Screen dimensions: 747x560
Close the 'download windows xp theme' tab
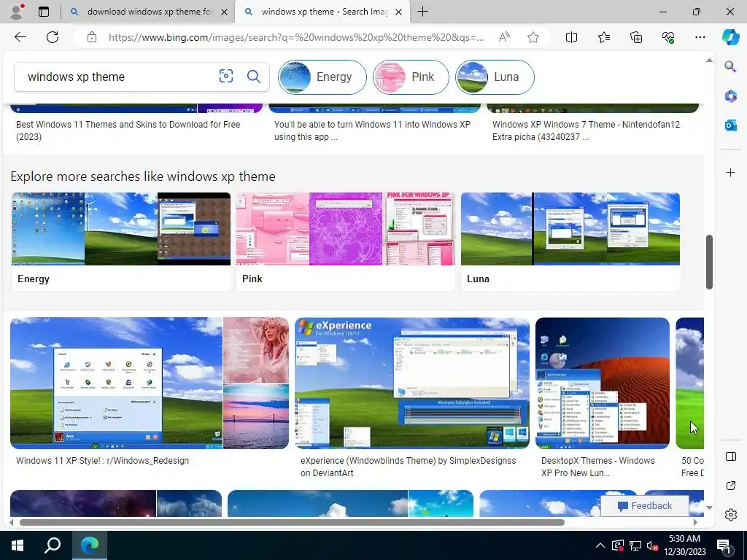(224, 12)
